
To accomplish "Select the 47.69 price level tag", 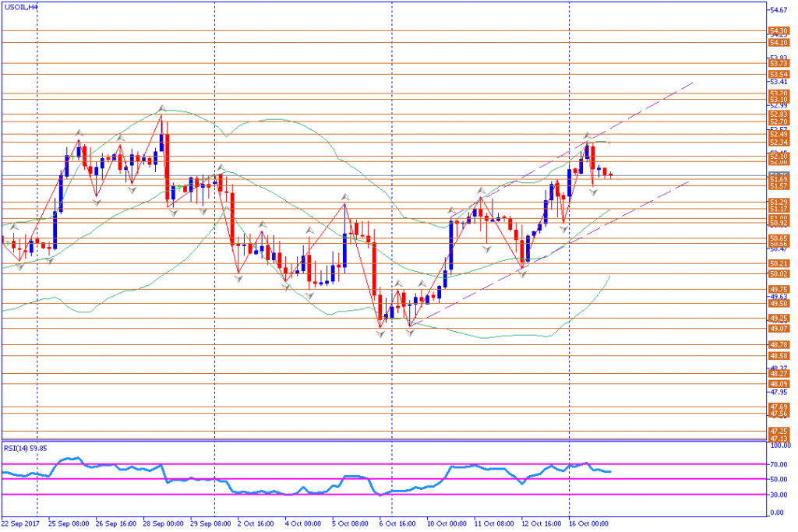I will (x=778, y=407).
